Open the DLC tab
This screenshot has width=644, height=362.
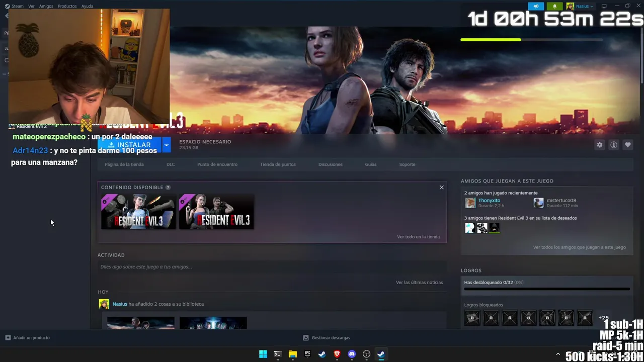(x=171, y=164)
